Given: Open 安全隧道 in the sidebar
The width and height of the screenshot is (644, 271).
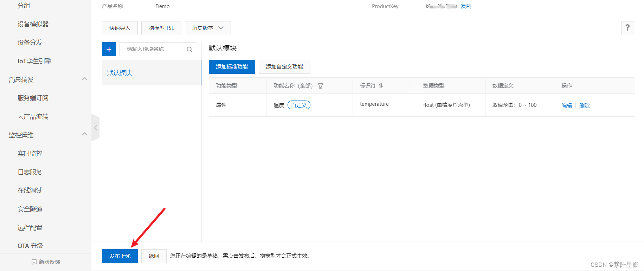Looking at the screenshot, I should point(30,209).
